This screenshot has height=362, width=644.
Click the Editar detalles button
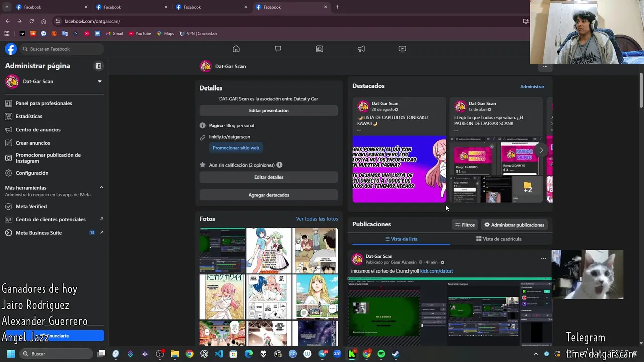click(269, 177)
